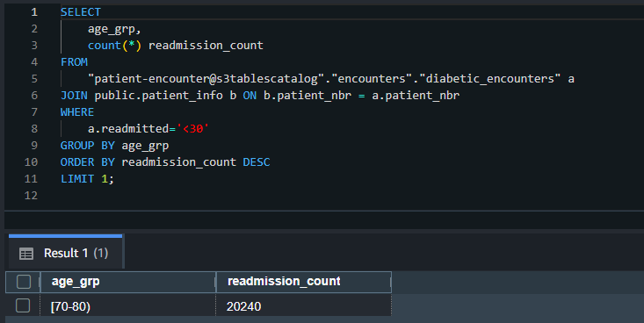This screenshot has height=323, width=644.
Task: Click the FROM keyword on line 4
Action: pyautogui.click(x=74, y=62)
